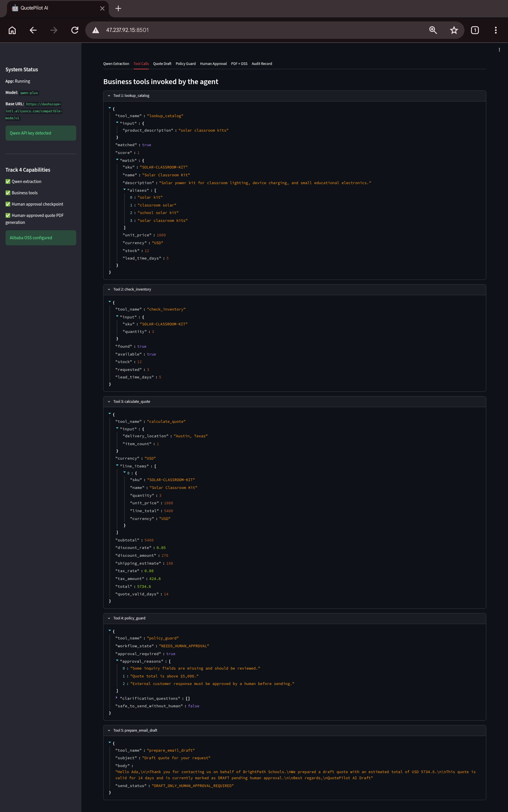
Task: Open the Policy Guard tab
Action: click(x=186, y=64)
